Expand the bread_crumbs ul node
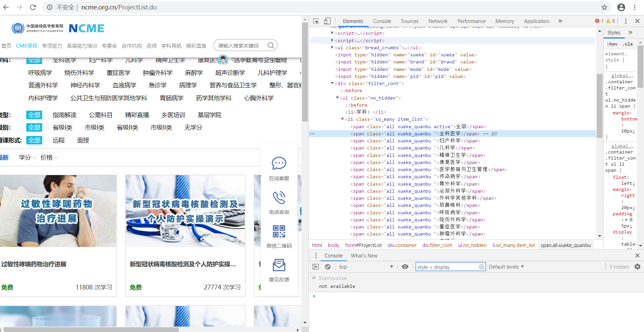 [x=332, y=47]
